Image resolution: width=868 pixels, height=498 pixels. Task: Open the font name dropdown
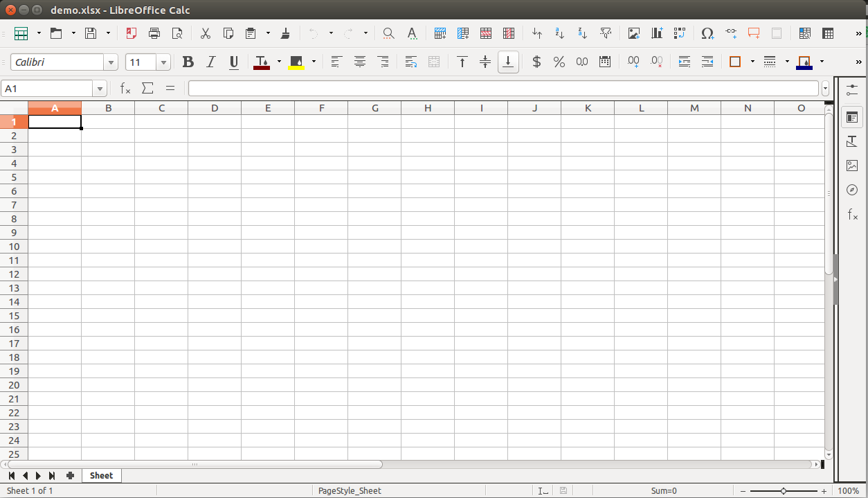point(111,62)
